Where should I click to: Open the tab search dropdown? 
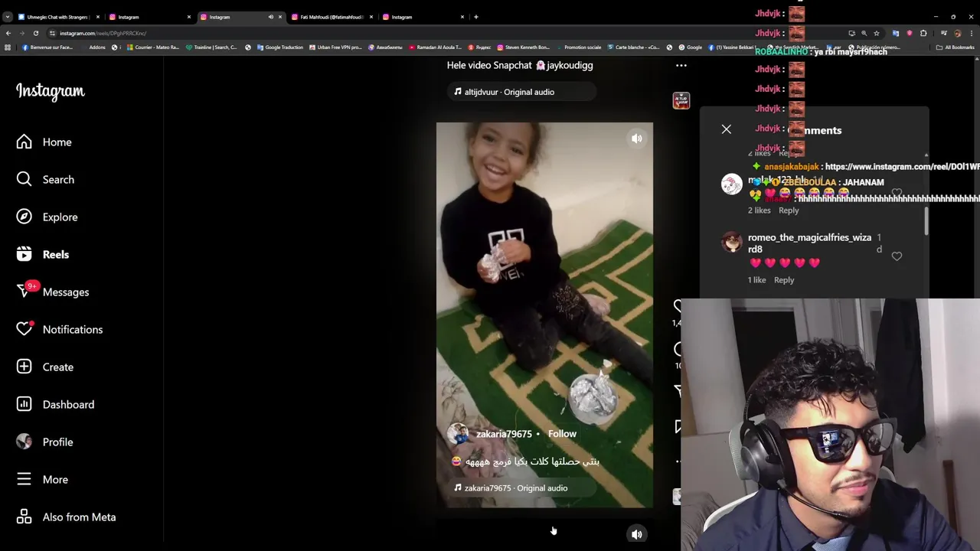(x=8, y=17)
